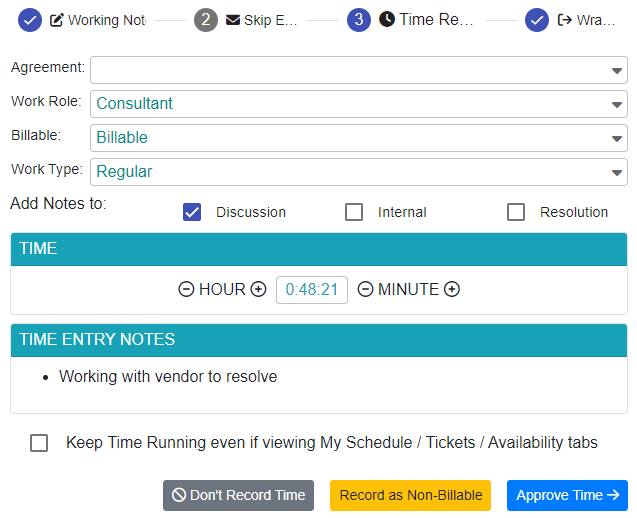
Task: Click the Working Notes edit pencil icon
Action: [x=56, y=20]
